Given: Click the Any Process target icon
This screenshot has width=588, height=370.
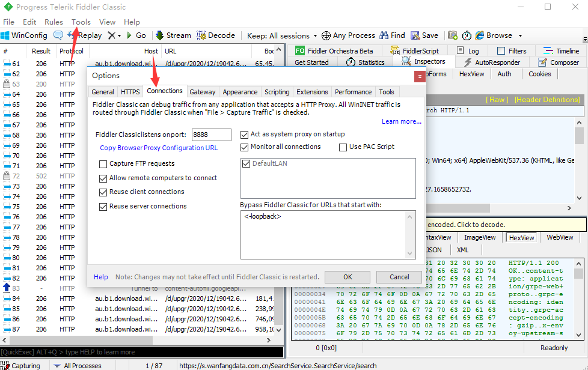Looking at the screenshot, I should 326,35.
